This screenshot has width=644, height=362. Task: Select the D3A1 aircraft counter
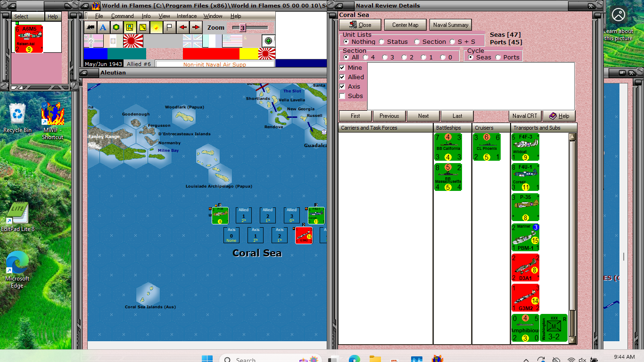click(x=525, y=268)
